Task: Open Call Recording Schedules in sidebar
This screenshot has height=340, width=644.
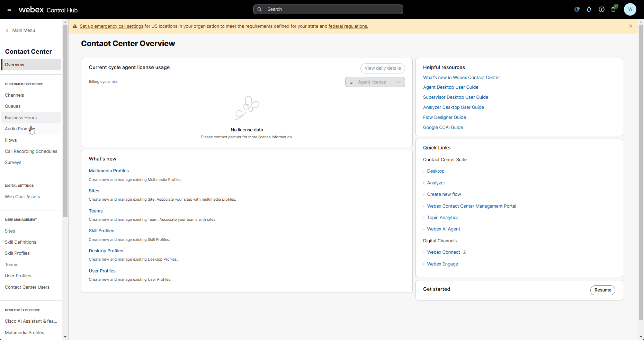Action: click(31, 151)
